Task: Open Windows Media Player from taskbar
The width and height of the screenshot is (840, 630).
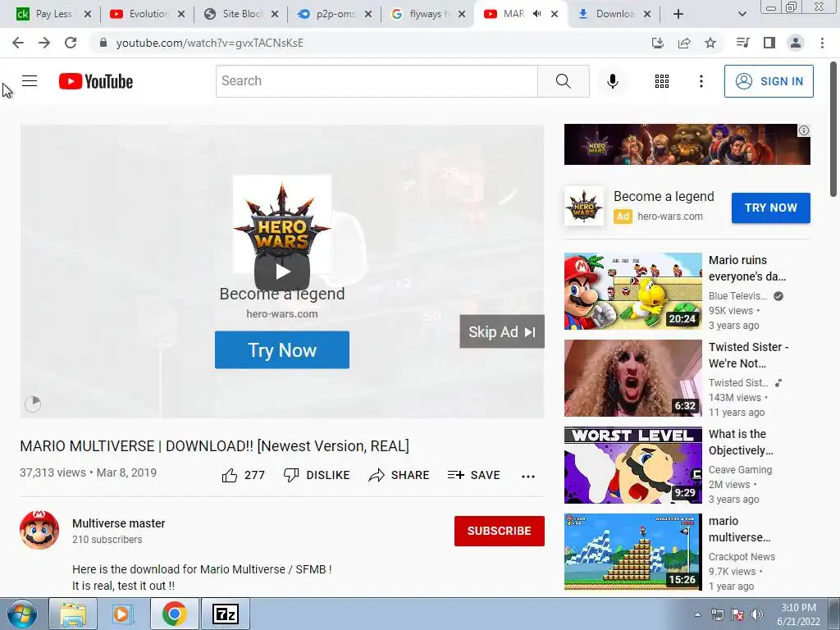Action: 123,614
